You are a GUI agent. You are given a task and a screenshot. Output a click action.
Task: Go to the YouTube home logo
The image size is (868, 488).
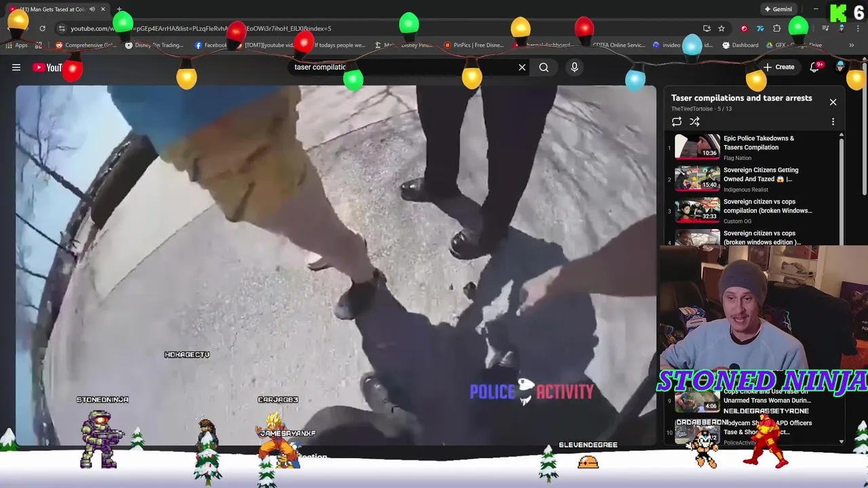pos(47,67)
